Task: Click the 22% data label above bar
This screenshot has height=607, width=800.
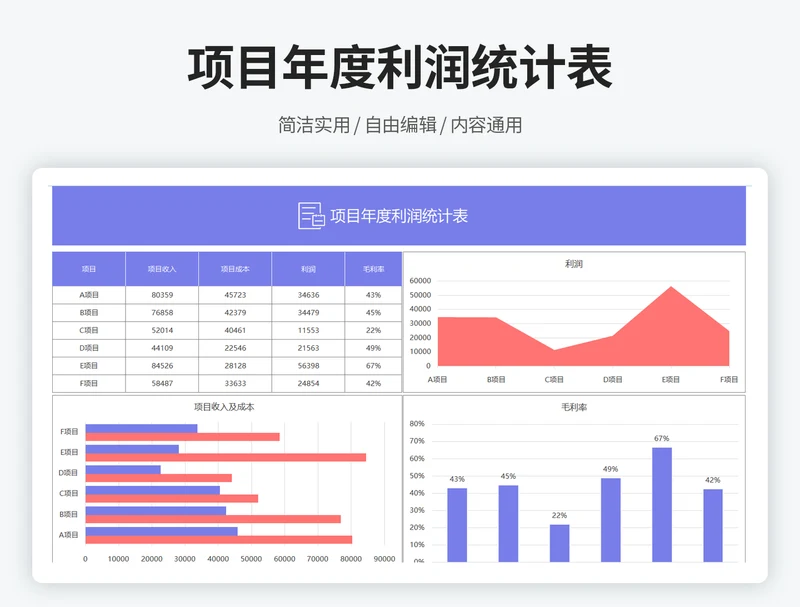Action: (559, 515)
